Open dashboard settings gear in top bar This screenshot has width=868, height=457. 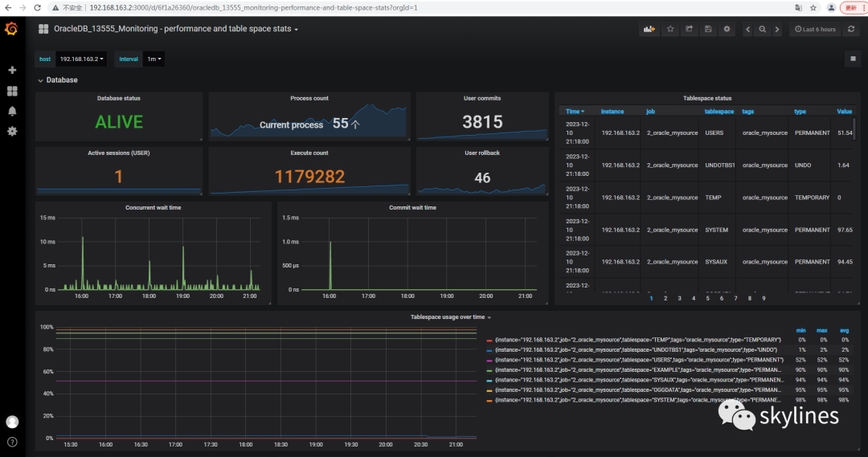pyautogui.click(x=727, y=30)
